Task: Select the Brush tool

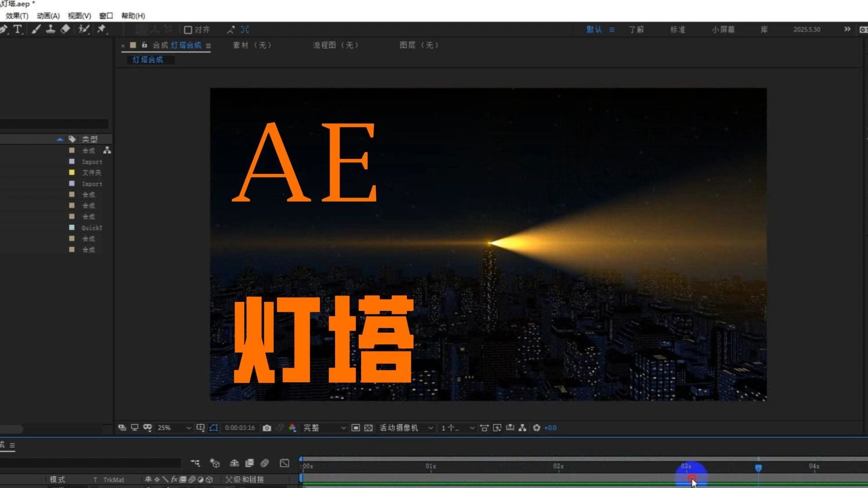Action: coord(36,29)
